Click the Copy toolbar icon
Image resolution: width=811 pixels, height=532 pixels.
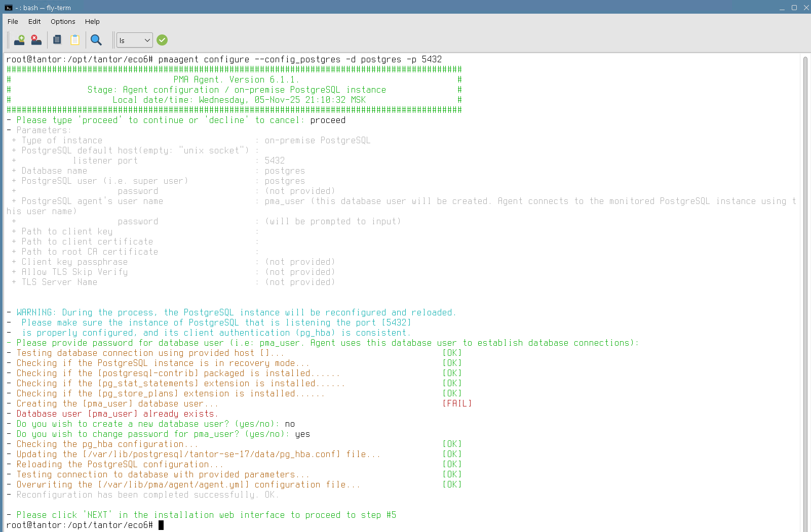tap(57, 40)
